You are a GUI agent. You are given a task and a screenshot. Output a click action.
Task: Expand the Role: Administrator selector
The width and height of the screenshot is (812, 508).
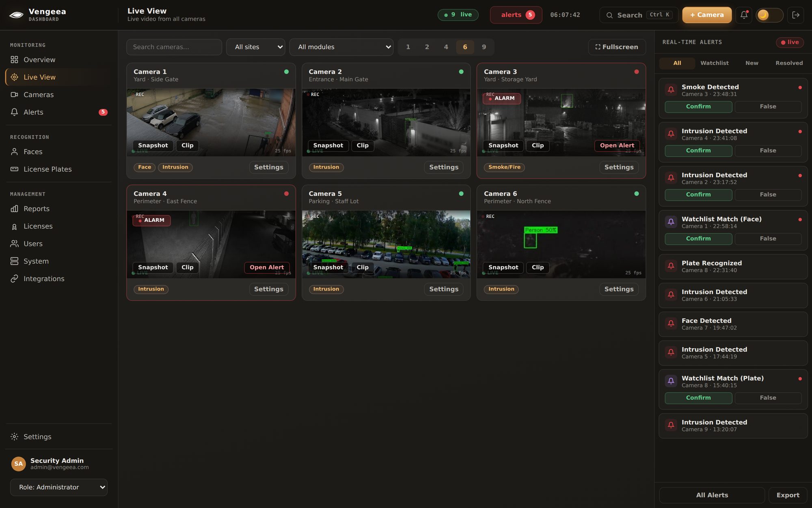tap(59, 487)
